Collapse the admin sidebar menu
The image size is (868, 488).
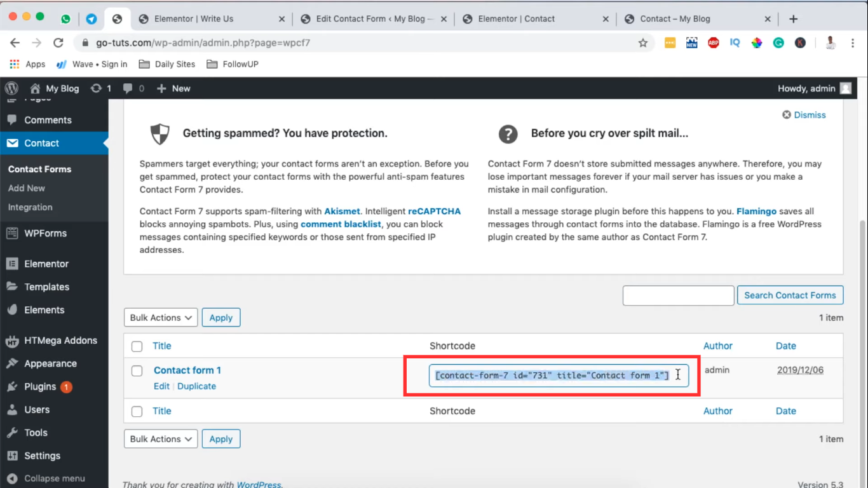click(54, 478)
